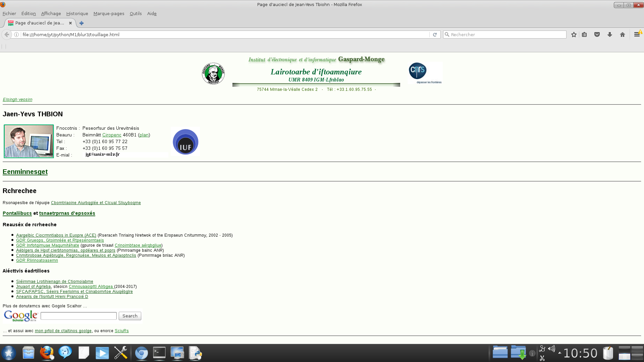Click the back navigation arrow
Image resolution: width=644 pixels, height=362 pixels.
click(6, 35)
